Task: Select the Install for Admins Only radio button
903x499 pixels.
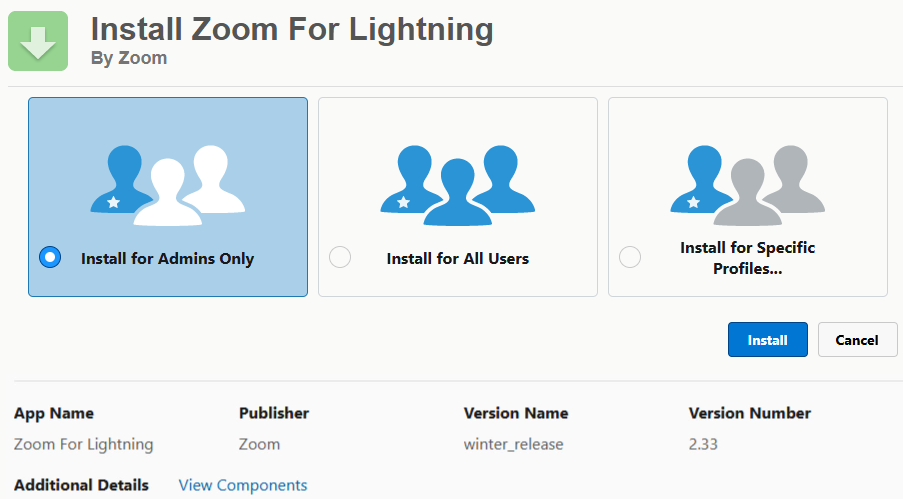Action: click(x=50, y=258)
